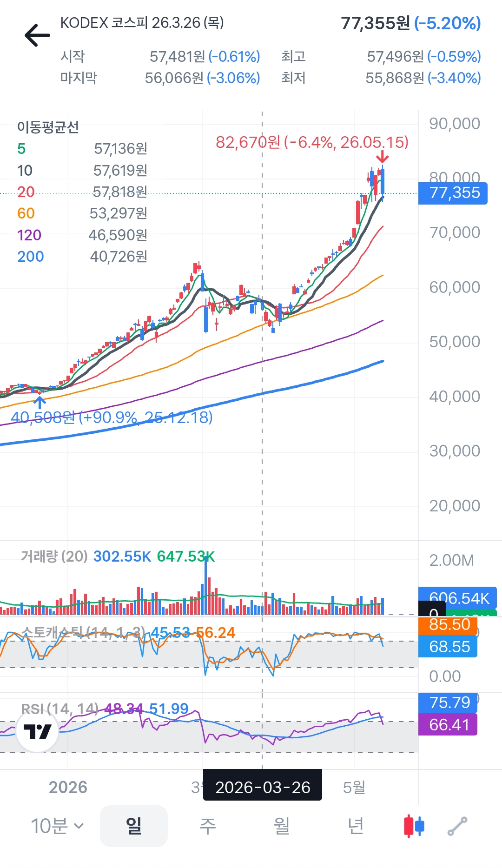Click the 68.55 stochastic value tag
The width and height of the screenshot is (502, 868).
[448, 646]
